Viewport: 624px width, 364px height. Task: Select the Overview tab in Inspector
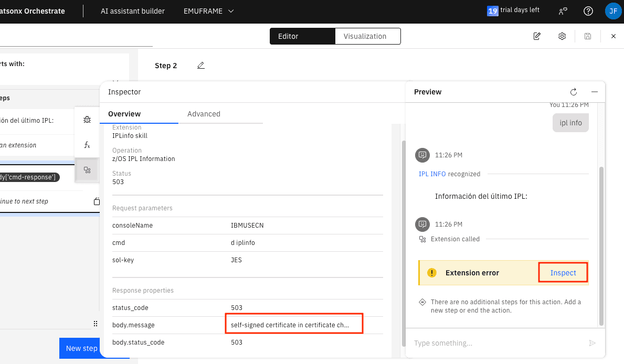pos(124,114)
